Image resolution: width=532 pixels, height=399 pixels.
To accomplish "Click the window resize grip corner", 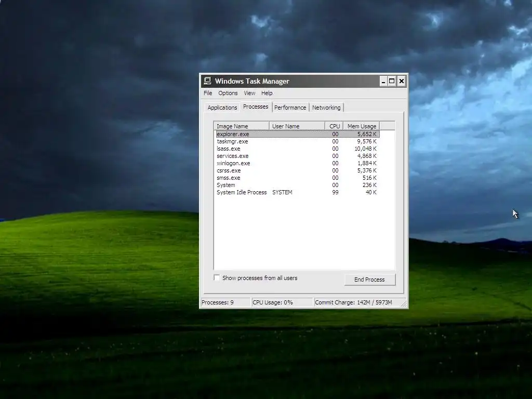I will pyautogui.click(x=404, y=304).
